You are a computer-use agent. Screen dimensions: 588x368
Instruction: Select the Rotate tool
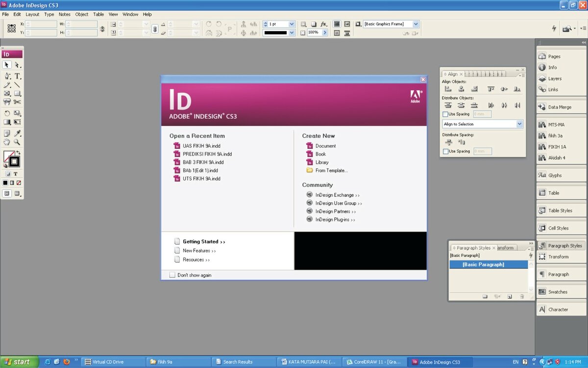[7, 113]
